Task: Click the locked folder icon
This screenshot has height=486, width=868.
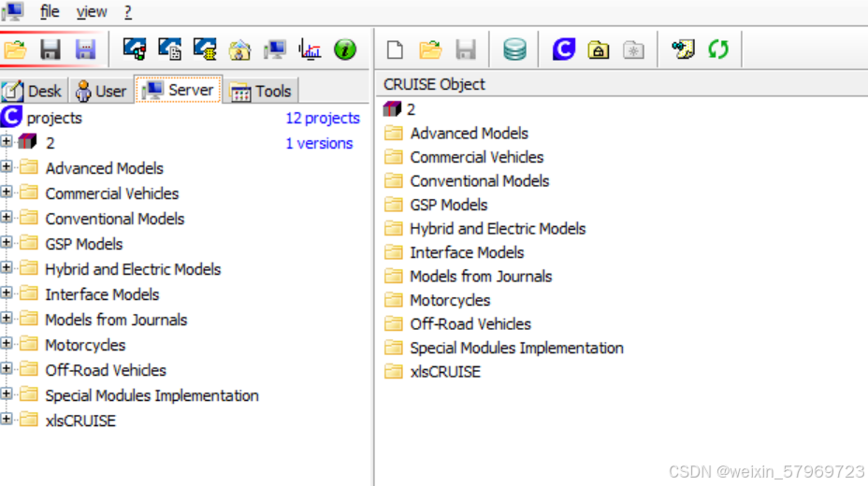Action: (599, 50)
